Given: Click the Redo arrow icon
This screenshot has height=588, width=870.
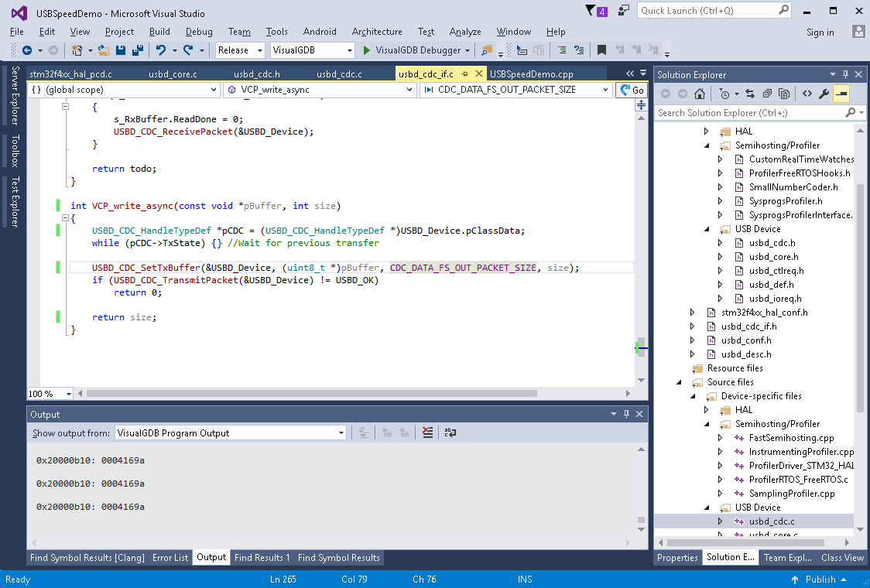Looking at the screenshot, I should click(x=189, y=50).
